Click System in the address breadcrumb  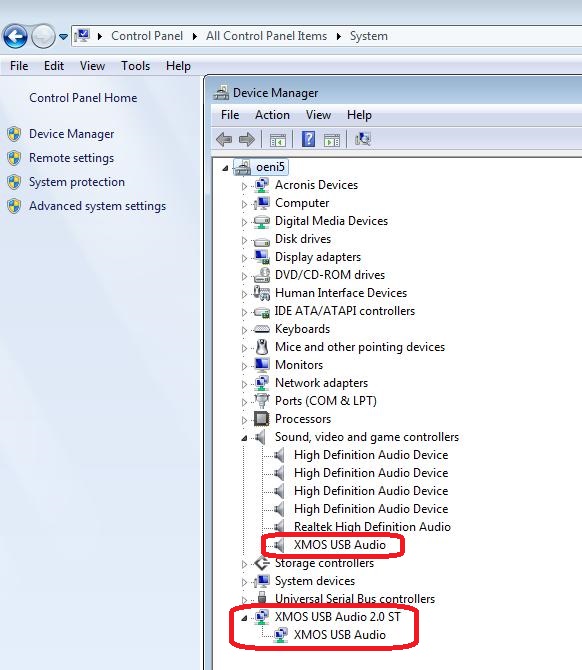[x=369, y=36]
